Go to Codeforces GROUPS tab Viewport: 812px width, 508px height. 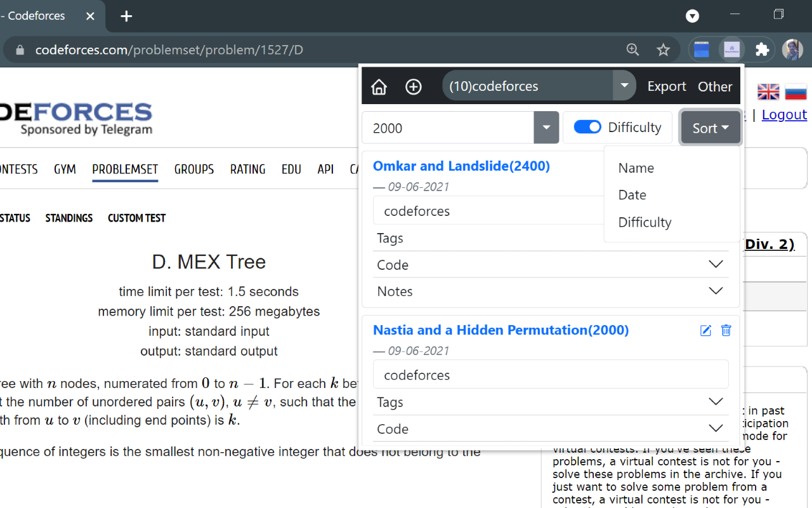click(194, 169)
